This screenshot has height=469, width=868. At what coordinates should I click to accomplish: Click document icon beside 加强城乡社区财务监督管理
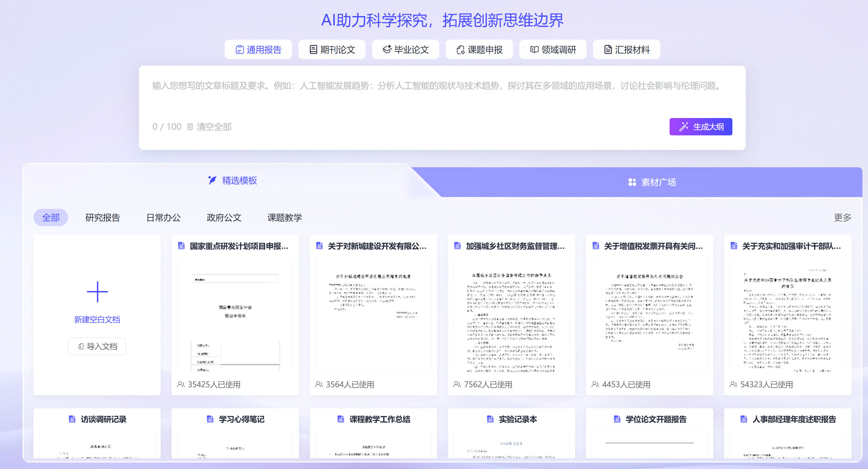(458, 245)
